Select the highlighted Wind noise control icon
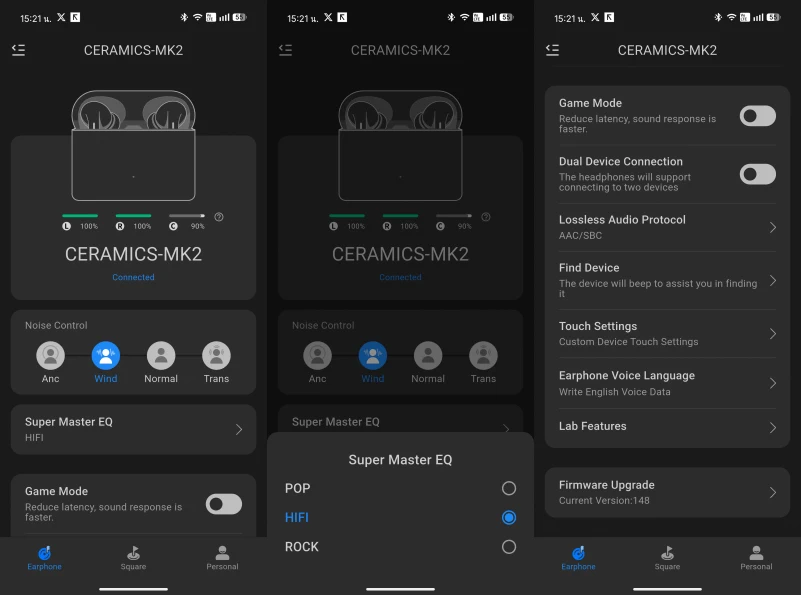The height and width of the screenshot is (595, 801). [x=106, y=355]
